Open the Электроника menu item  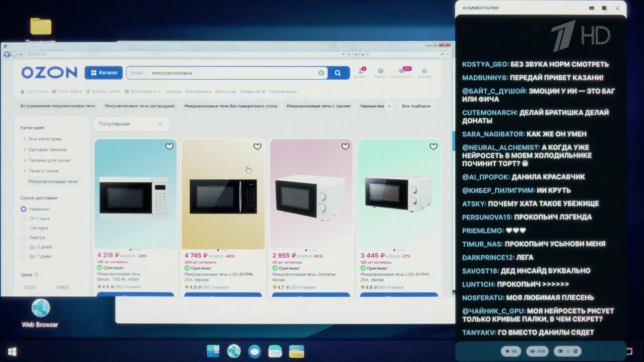point(198,92)
